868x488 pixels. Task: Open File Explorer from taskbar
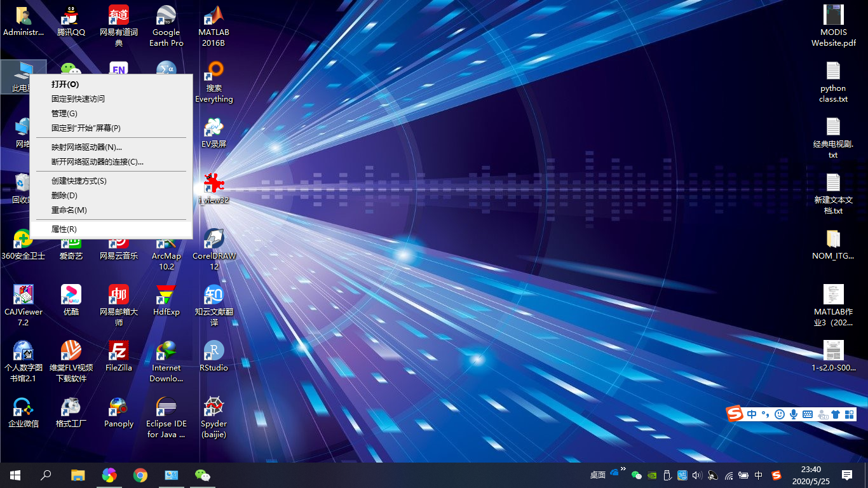pos(78,475)
